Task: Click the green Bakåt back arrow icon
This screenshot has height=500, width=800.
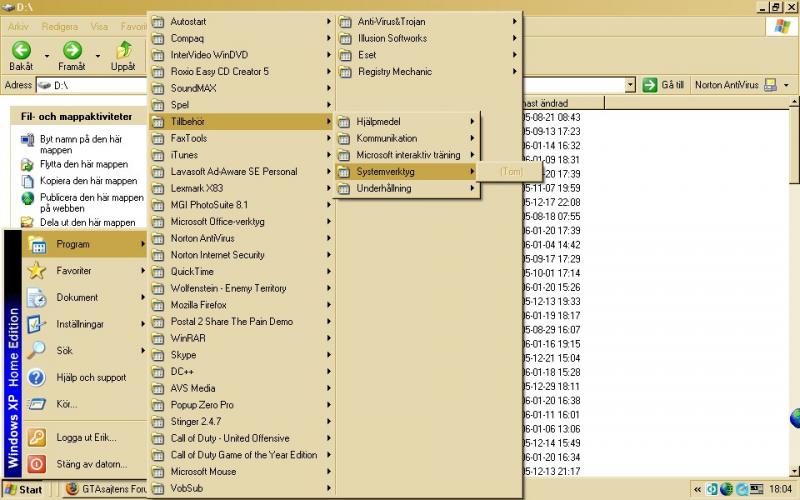Action: (21, 50)
